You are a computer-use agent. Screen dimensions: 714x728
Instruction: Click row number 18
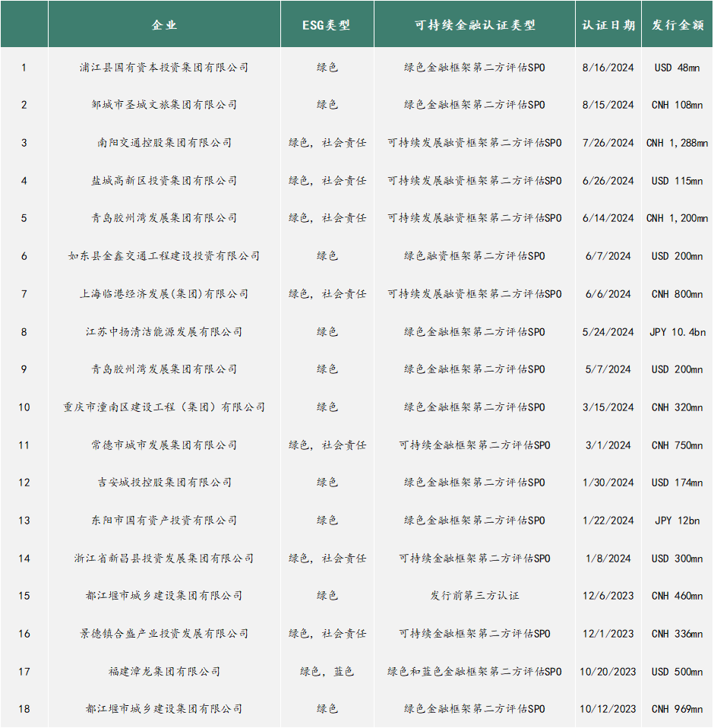pyautogui.click(x=24, y=709)
